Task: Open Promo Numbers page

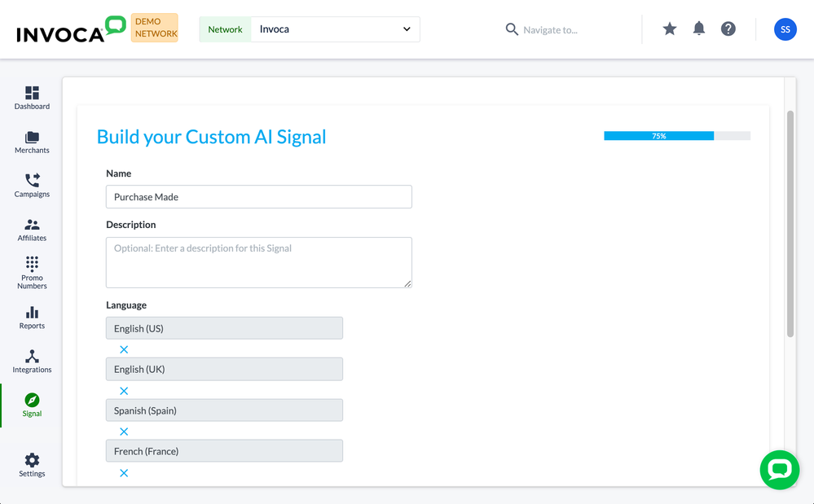Action: pos(32,272)
